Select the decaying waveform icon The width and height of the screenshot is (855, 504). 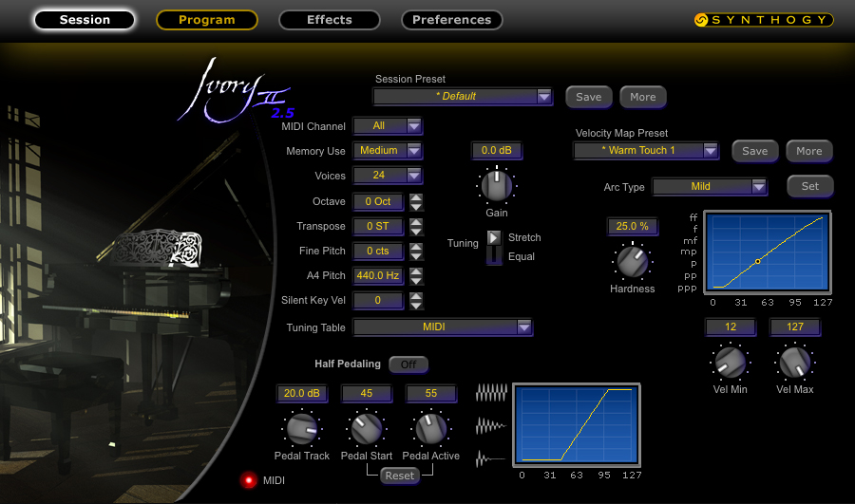coord(491,425)
